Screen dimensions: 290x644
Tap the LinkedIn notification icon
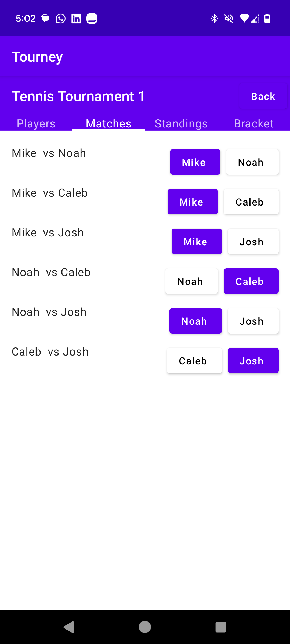76,19
